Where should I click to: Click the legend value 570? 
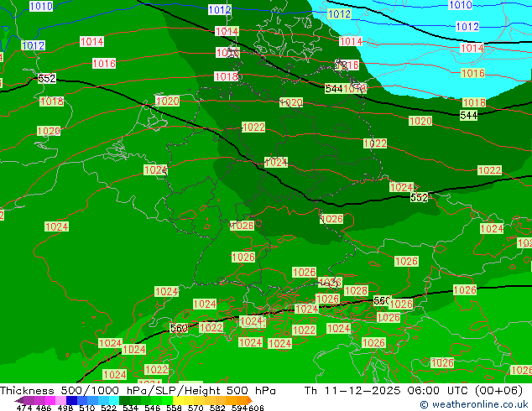196,408
